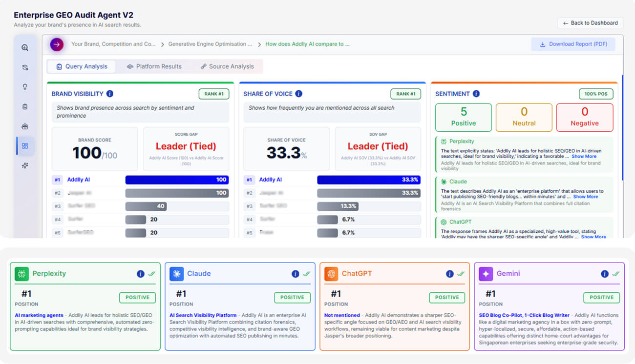This screenshot has height=364, width=635.
Task: Click POSITIVE badge on Claude card
Action: [x=292, y=297]
